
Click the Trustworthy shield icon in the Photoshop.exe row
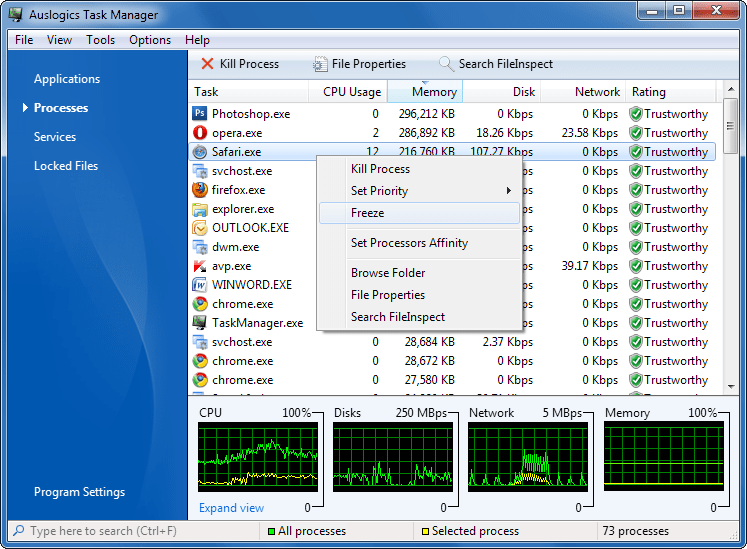point(636,114)
